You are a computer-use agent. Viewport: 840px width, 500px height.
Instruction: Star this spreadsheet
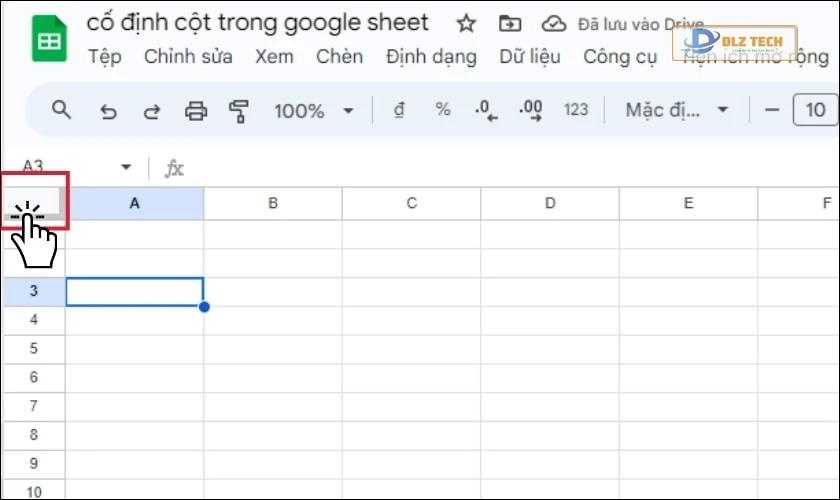[466, 23]
